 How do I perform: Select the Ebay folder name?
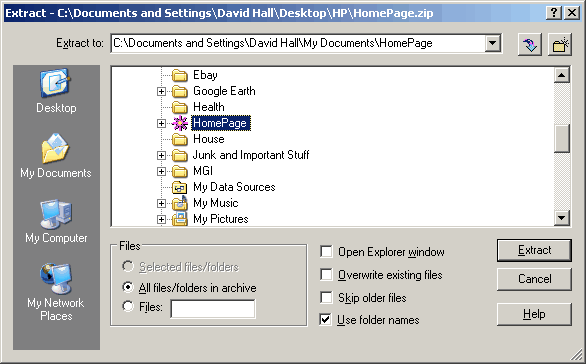205,75
